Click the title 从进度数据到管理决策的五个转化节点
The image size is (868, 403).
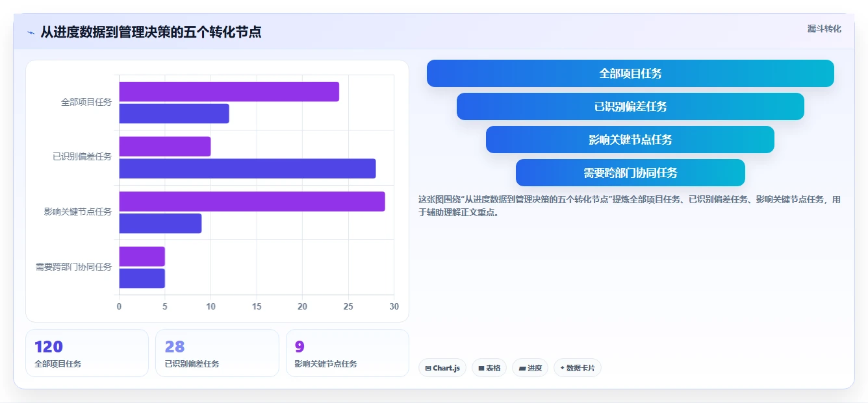[x=151, y=32]
